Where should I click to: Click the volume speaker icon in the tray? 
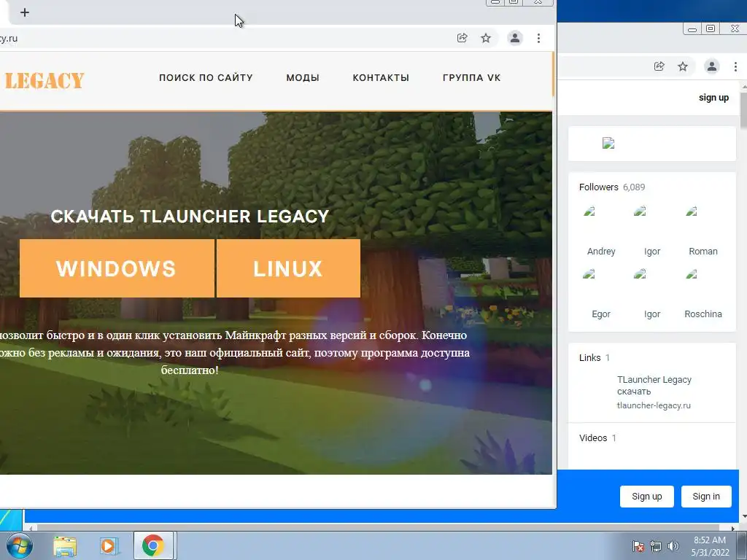tap(673, 547)
